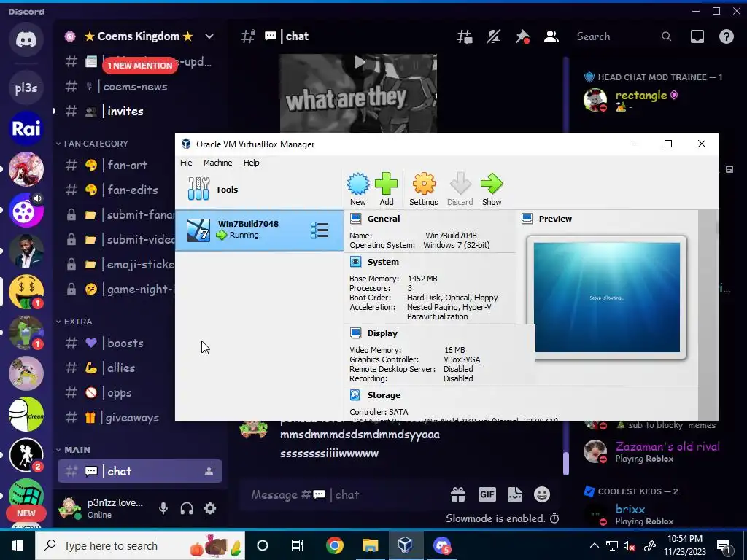Open the money-face emoji server icon
The height and width of the screenshot is (560, 747).
[x=26, y=292]
